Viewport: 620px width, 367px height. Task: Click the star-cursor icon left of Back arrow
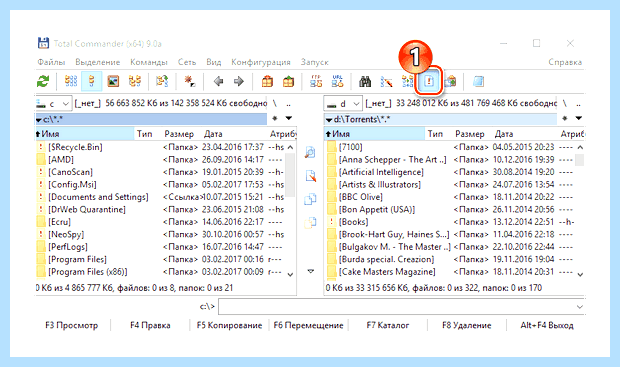190,81
